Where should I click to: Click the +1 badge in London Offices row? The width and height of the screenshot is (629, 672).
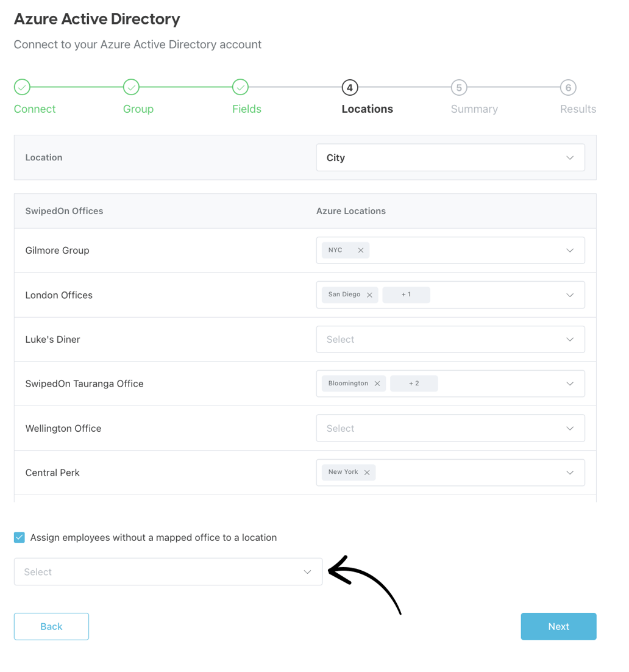pyautogui.click(x=406, y=295)
